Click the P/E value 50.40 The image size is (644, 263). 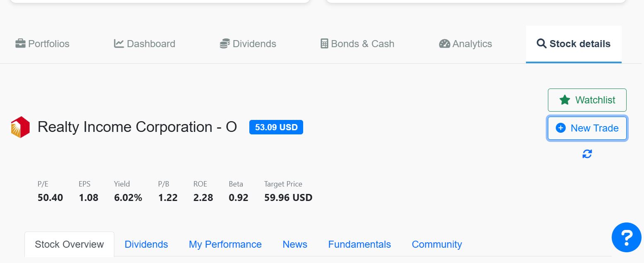point(50,198)
